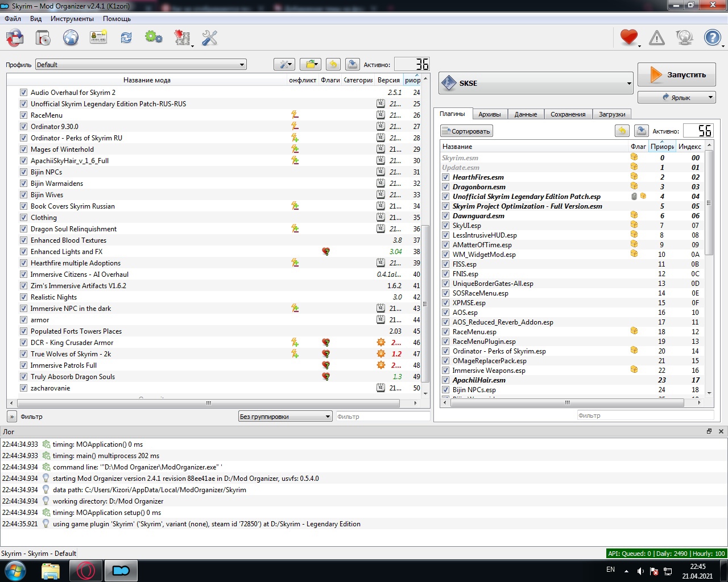Open settings wrench and screwdriver icon
This screenshot has height=582, width=728.
pyautogui.click(x=210, y=38)
